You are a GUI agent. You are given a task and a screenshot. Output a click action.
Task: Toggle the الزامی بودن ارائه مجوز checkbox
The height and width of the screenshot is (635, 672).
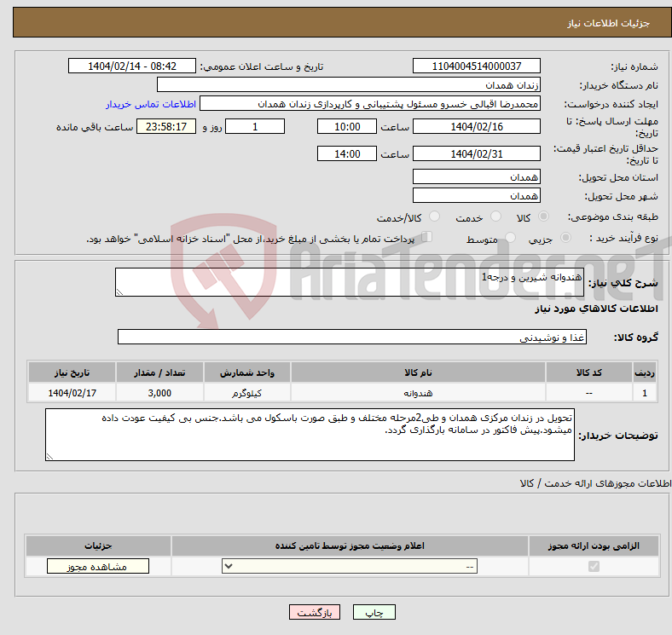click(594, 567)
